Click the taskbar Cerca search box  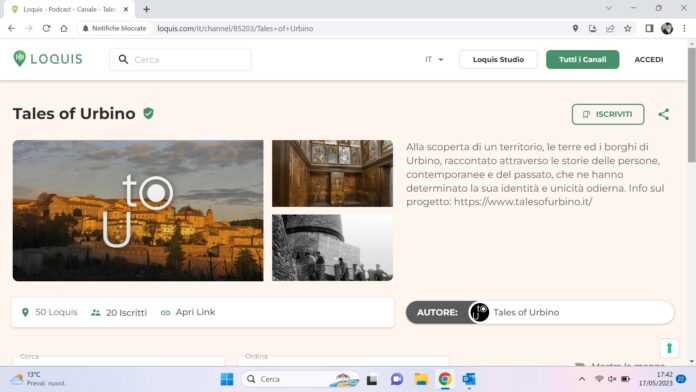[301, 379]
